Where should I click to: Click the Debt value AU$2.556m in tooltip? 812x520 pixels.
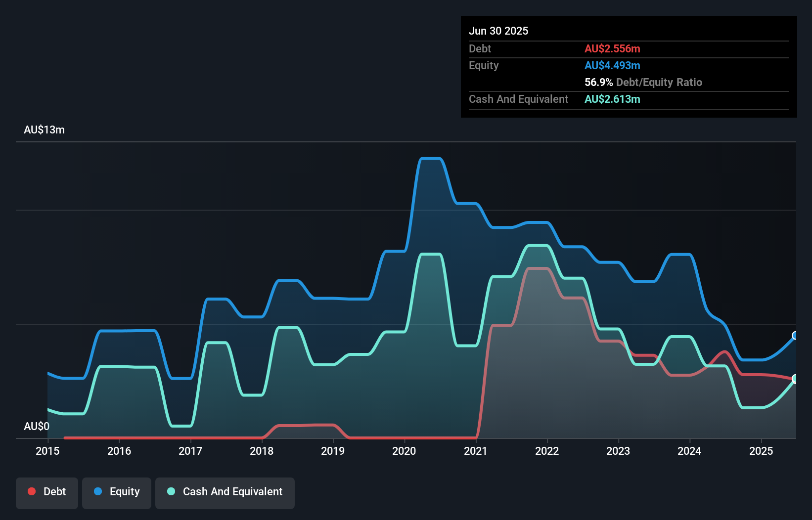pyautogui.click(x=612, y=48)
